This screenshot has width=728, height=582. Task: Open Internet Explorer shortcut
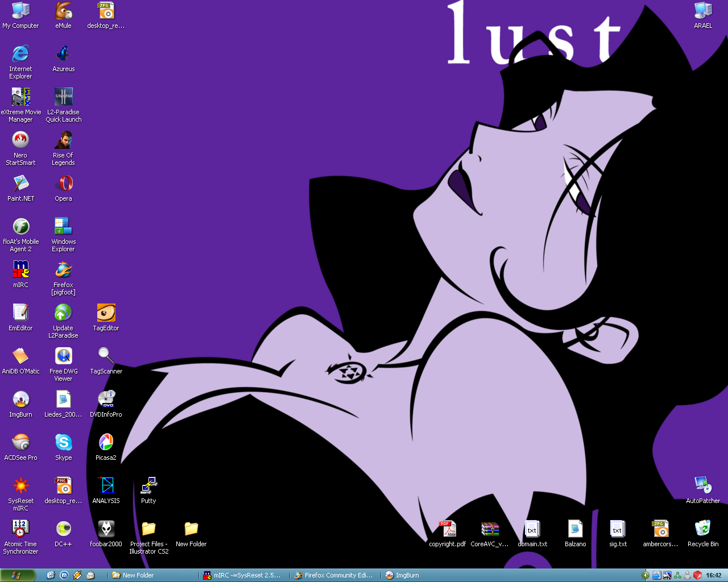click(x=20, y=62)
